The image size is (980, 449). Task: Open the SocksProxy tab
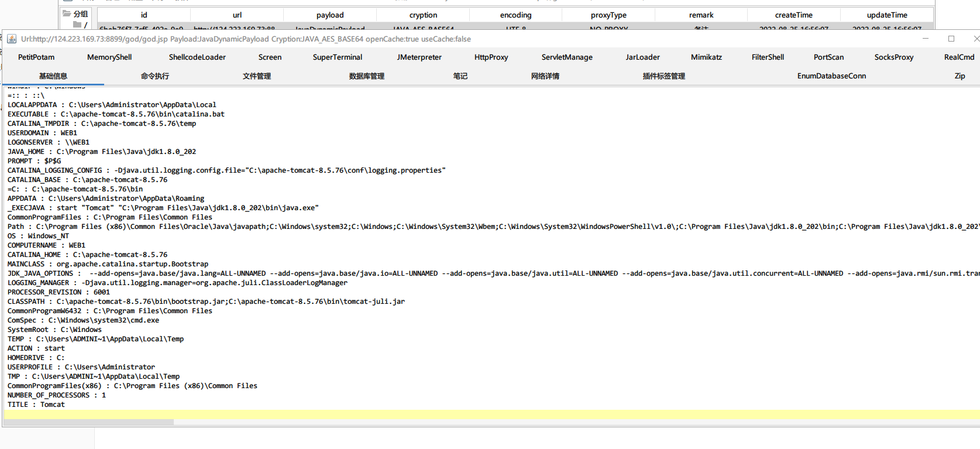(894, 57)
